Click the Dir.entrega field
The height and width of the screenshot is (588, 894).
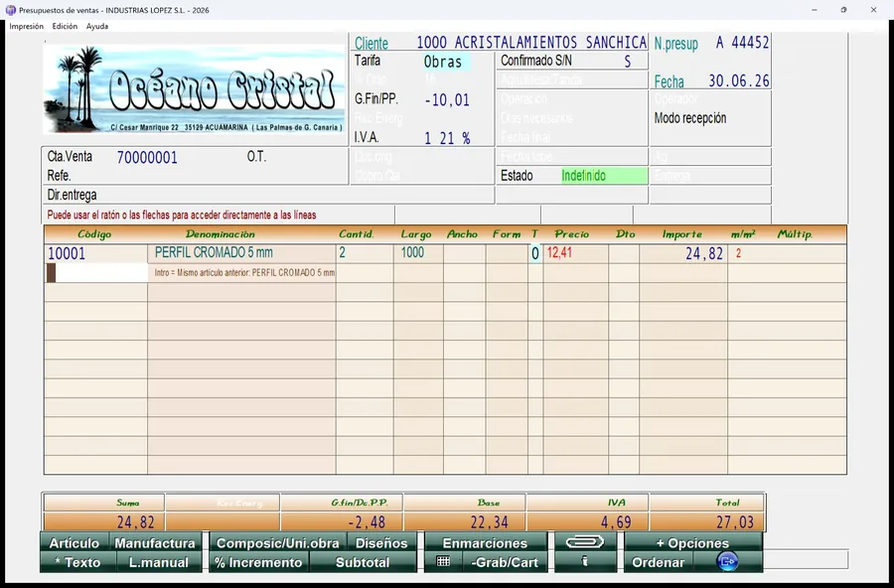point(268,195)
